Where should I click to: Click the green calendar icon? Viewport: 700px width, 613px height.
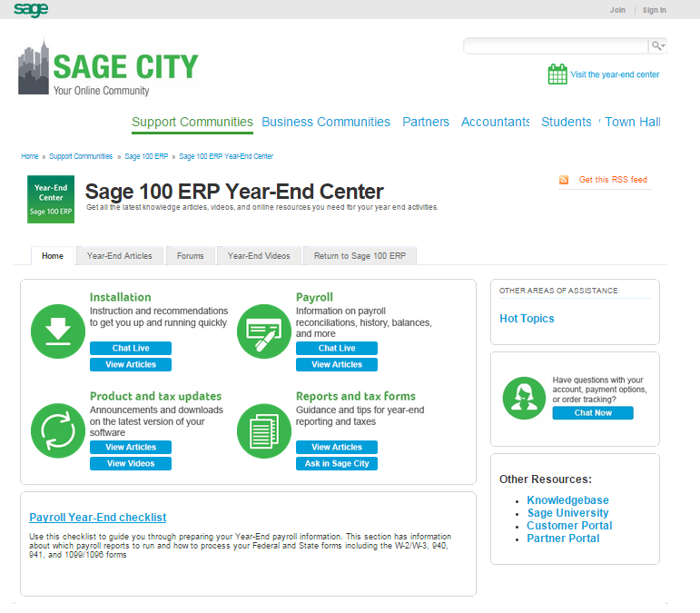click(x=557, y=74)
